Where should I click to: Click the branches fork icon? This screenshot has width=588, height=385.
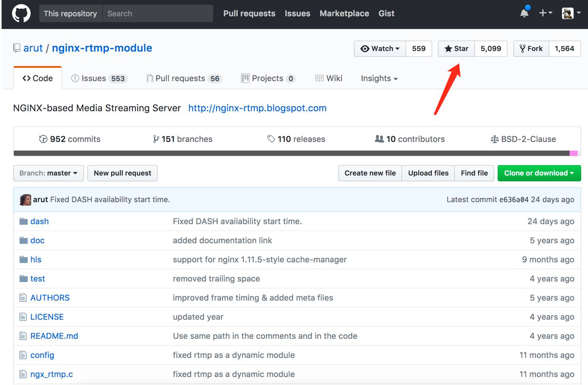click(x=156, y=139)
